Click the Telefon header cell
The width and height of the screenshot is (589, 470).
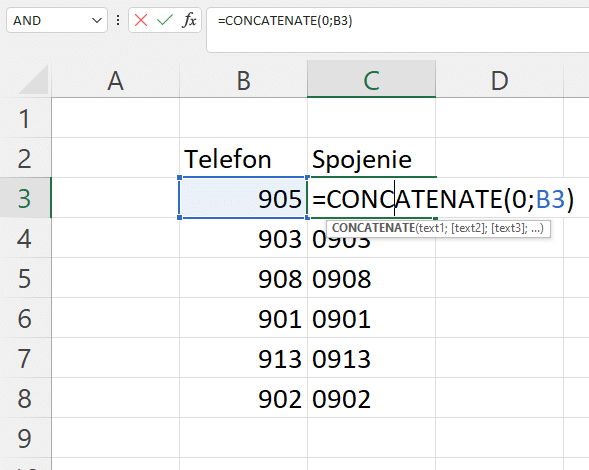point(243,158)
